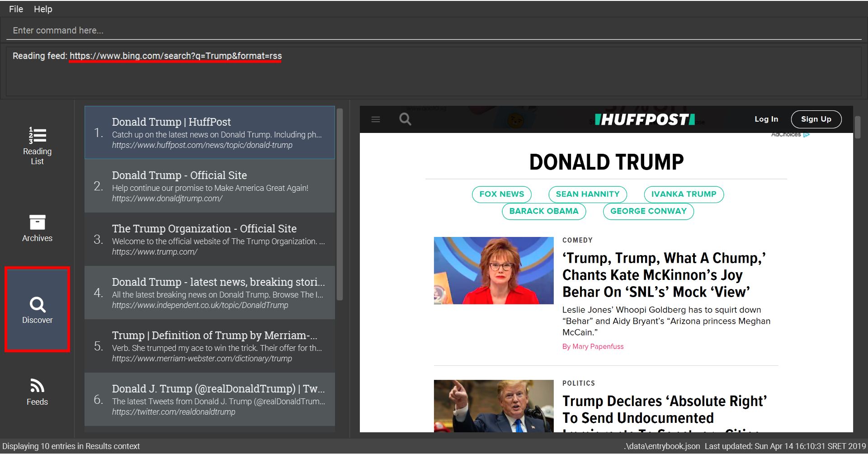Select entry 3 The Trump Organization
This screenshot has width=868, height=454.
tap(210, 239)
